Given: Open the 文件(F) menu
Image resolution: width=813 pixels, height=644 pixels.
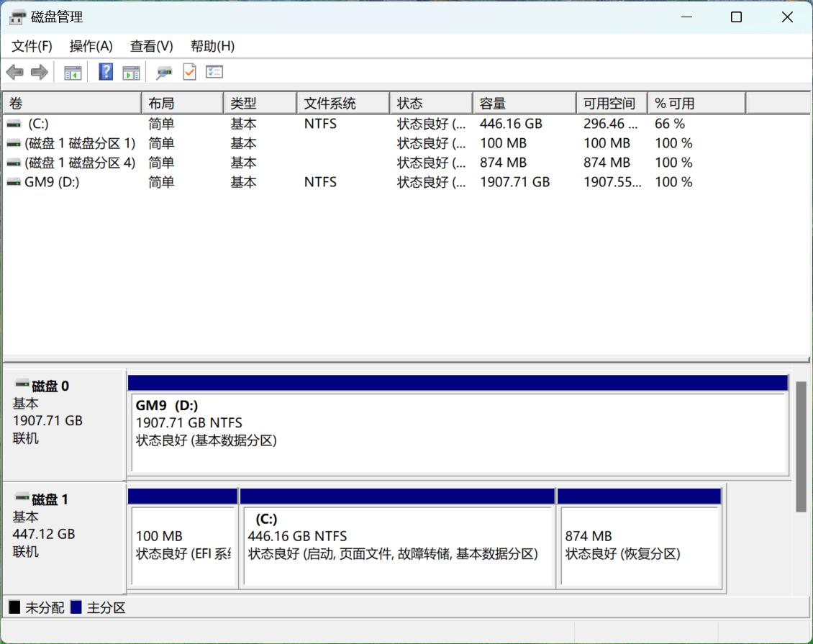Looking at the screenshot, I should (32, 46).
